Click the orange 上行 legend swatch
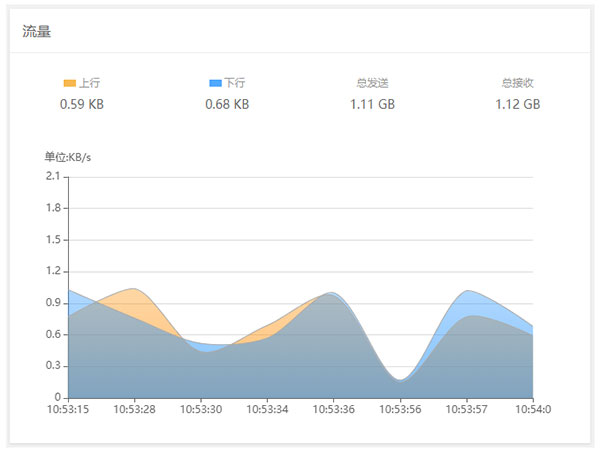 click(70, 83)
